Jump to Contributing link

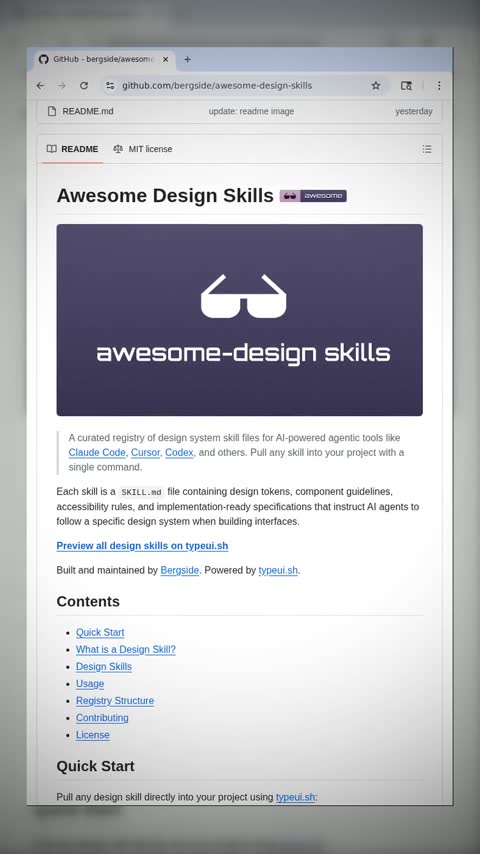coord(102,718)
